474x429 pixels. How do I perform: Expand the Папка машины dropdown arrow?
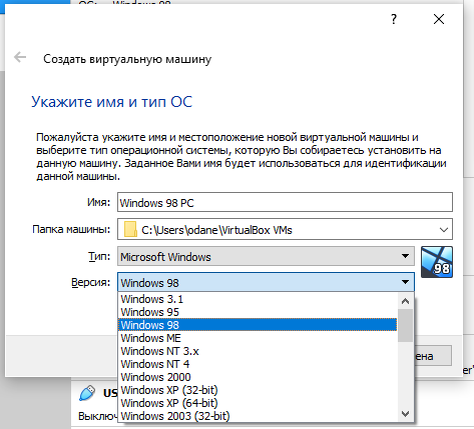(443, 229)
